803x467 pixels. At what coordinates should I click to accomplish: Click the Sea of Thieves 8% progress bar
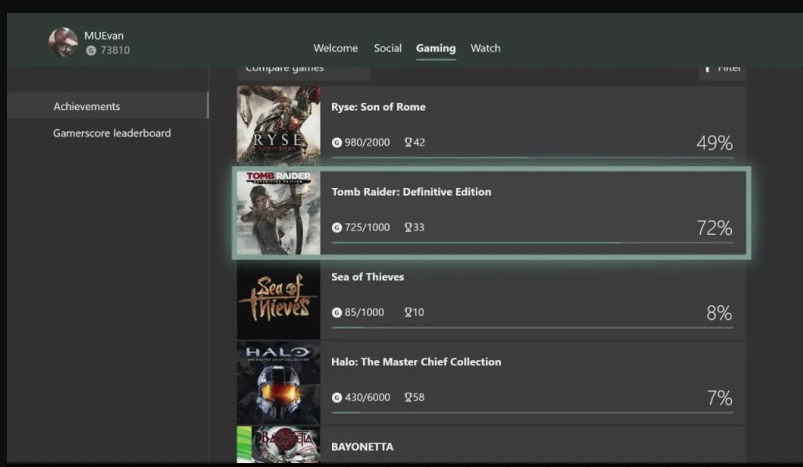(x=533, y=327)
